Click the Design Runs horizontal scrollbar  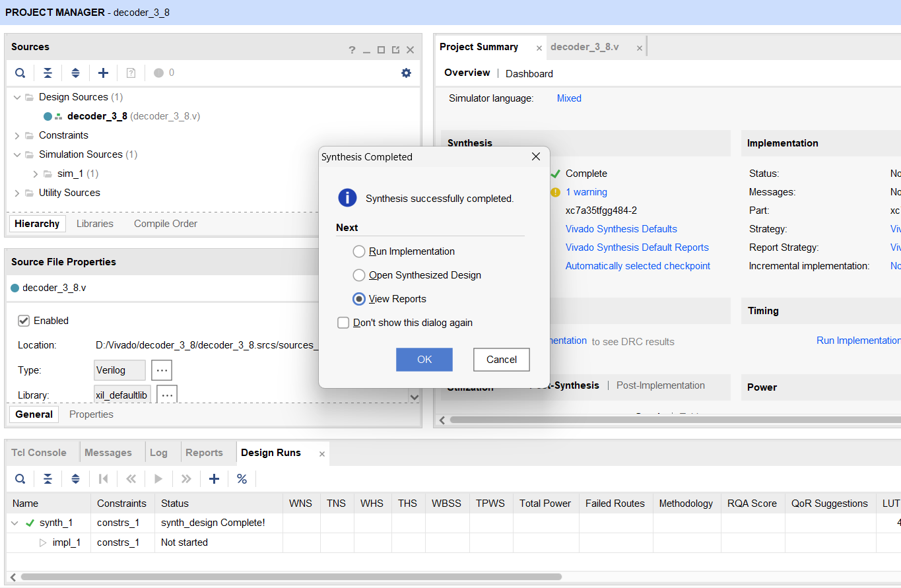pyautogui.click(x=290, y=577)
